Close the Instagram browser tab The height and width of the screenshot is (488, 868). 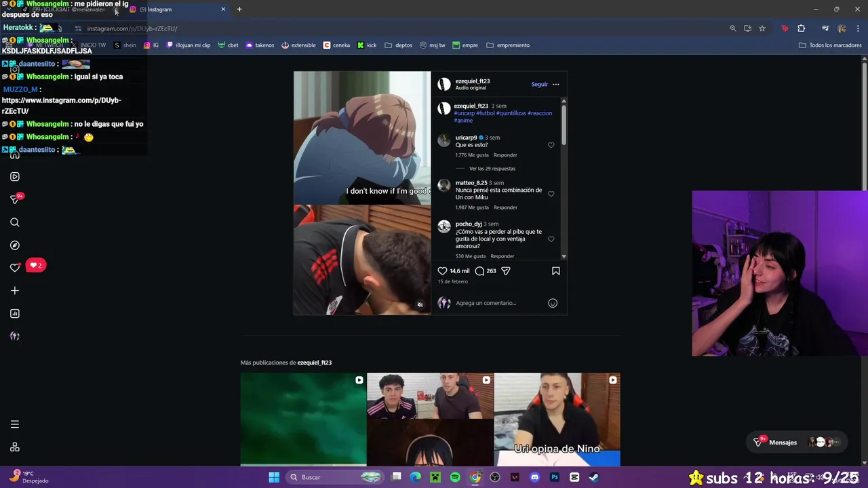(x=223, y=9)
